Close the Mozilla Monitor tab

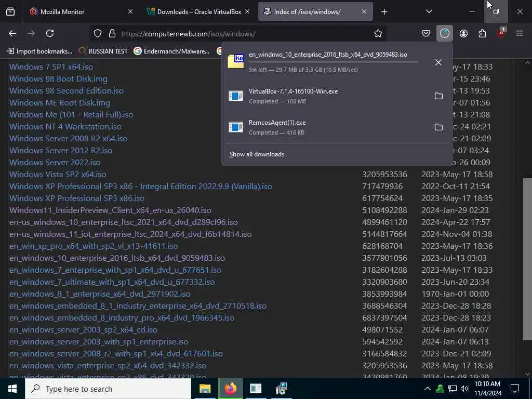pos(130,12)
